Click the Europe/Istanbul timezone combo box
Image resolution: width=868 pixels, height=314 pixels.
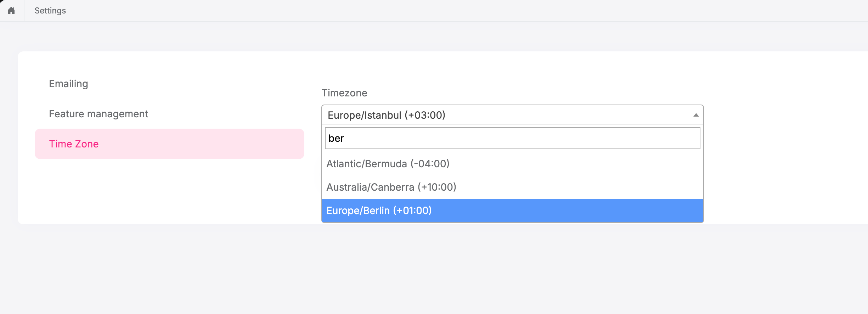click(512, 115)
